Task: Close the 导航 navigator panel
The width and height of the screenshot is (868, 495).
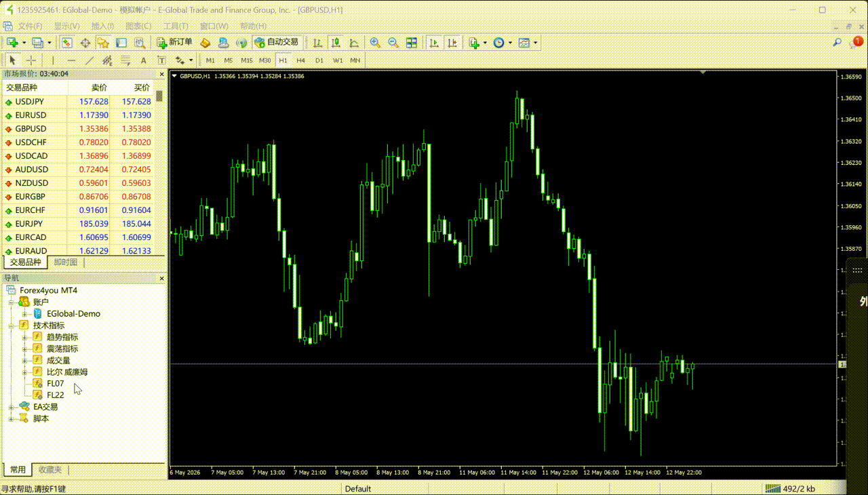Action: point(161,278)
